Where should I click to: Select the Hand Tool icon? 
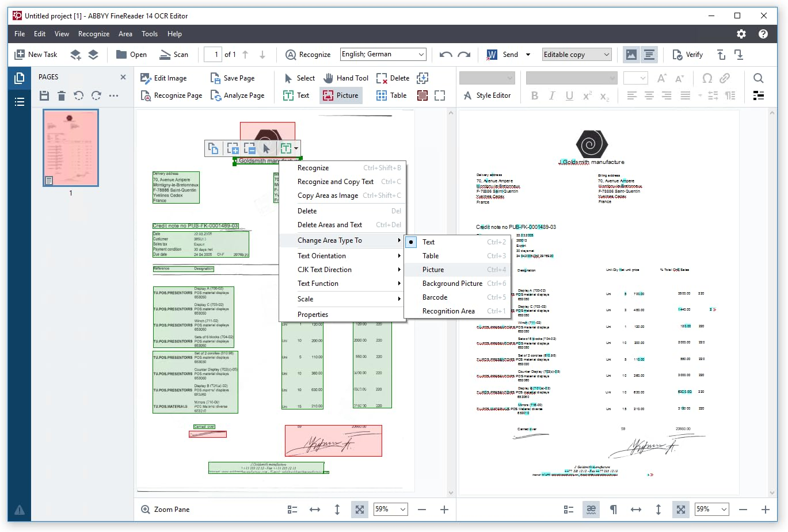coord(329,78)
